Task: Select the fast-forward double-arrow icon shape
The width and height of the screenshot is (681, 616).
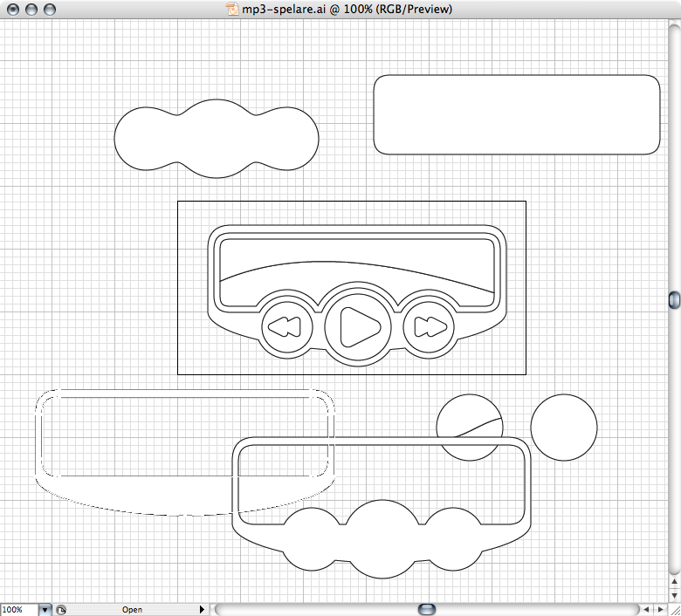Action: click(430, 327)
